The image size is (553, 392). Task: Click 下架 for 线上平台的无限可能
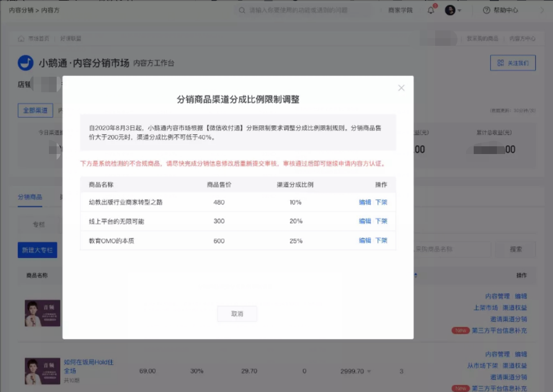click(381, 221)
